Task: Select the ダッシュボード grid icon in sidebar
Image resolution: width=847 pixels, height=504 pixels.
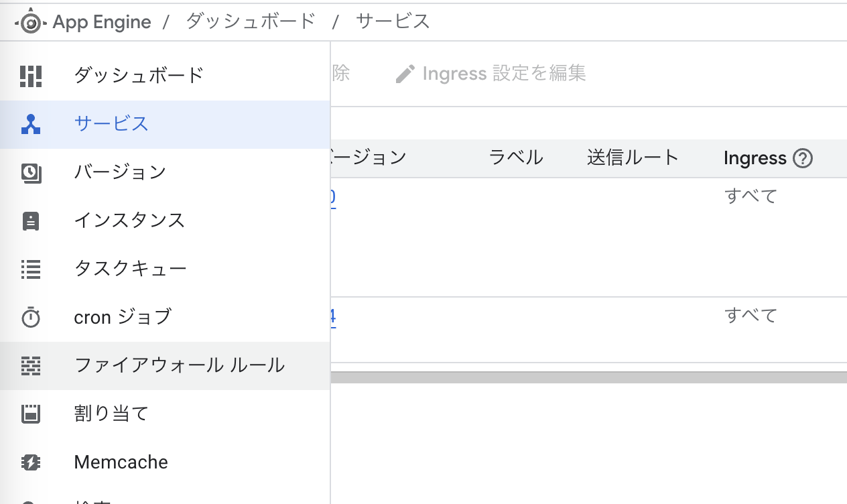Action: [x=31, y=75]
